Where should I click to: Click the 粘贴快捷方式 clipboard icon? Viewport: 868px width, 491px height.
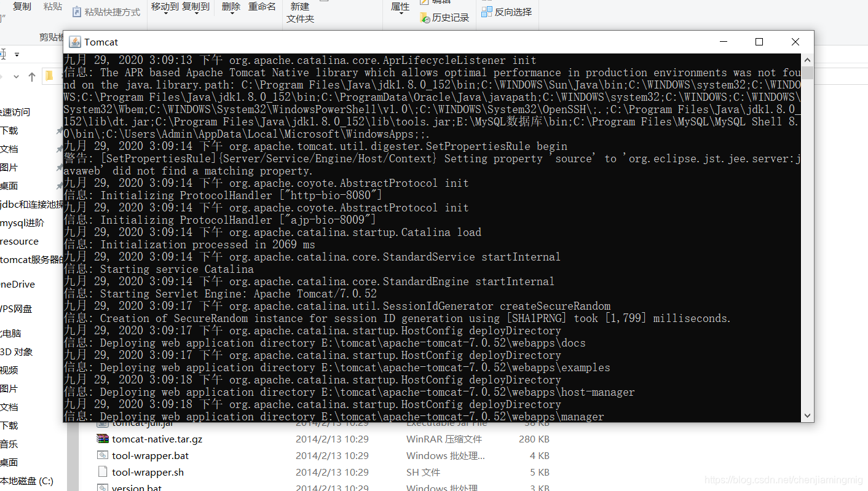77,12
